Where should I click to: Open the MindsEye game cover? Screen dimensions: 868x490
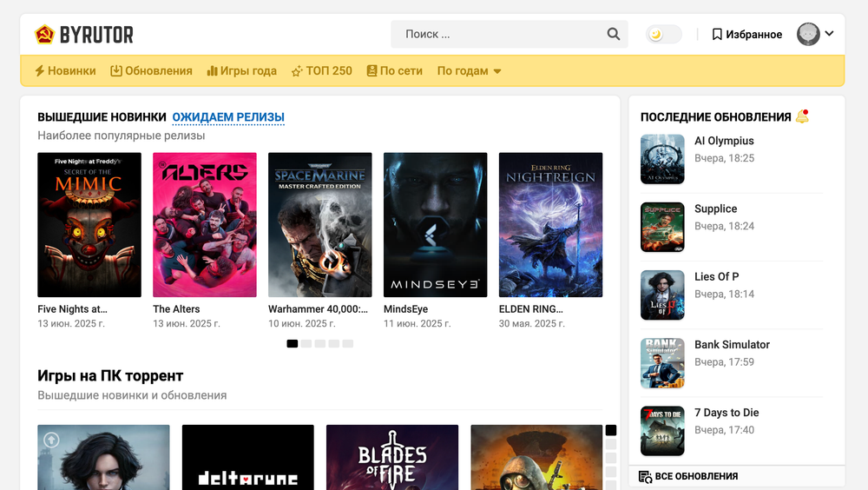436,225
